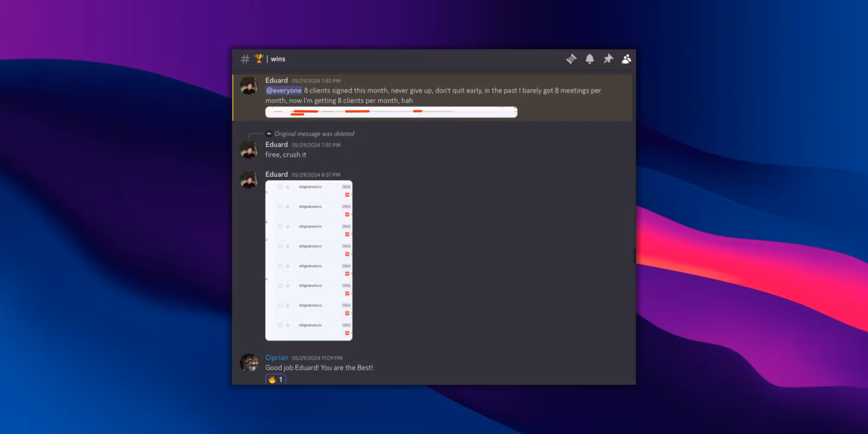Click the Eduard username on the @everyone message
This screenshot has width=868, height=434.
[276, 80]
